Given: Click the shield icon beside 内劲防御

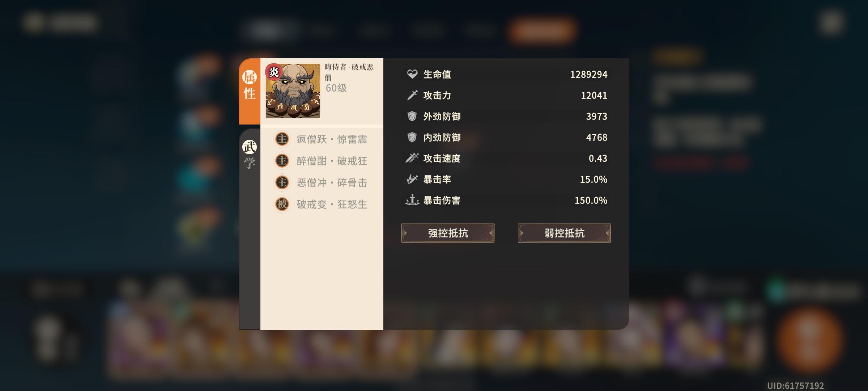Looking at the screenshot, I should (x=412, y=137).
